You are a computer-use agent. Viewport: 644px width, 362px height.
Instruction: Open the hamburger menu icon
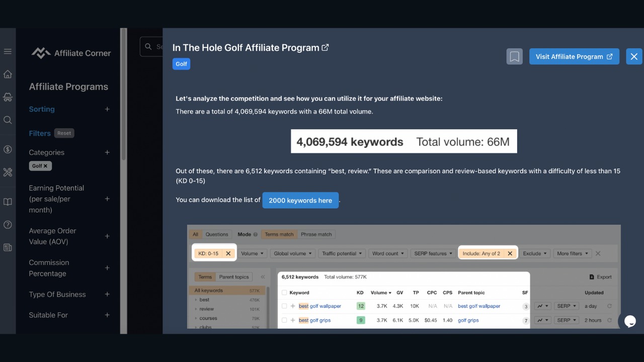tap(8, 51)
